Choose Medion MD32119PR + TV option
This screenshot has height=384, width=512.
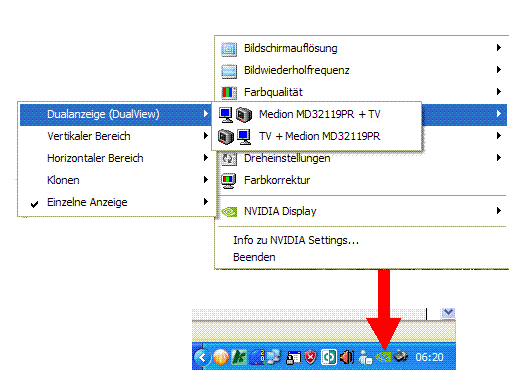(x=317, y=114)
